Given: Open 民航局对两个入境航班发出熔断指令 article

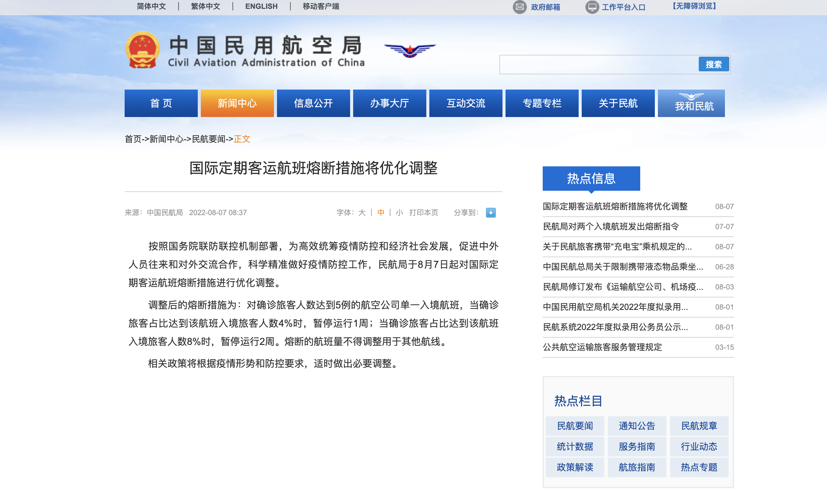Looking at the screenshot, I should click(611, 226).
